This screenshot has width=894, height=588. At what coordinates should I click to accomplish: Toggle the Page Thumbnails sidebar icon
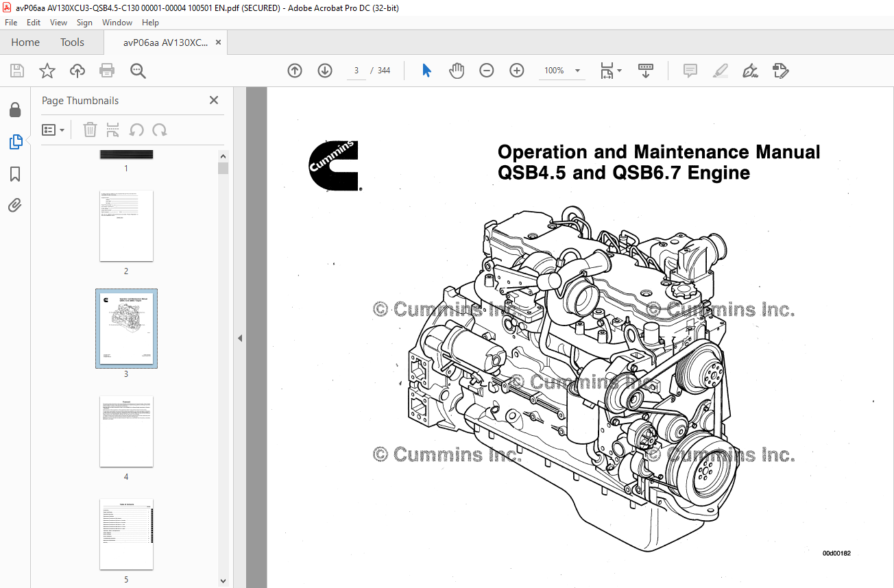[15, 142]
